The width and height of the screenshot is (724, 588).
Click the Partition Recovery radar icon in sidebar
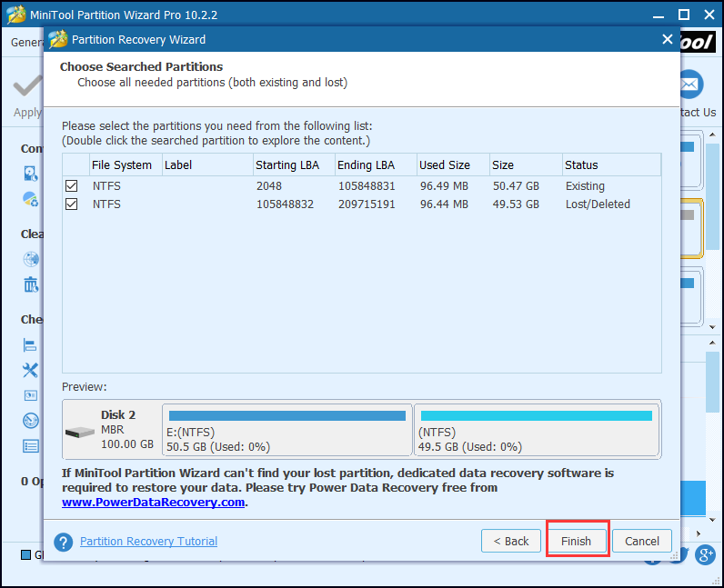tap(31, 421)
